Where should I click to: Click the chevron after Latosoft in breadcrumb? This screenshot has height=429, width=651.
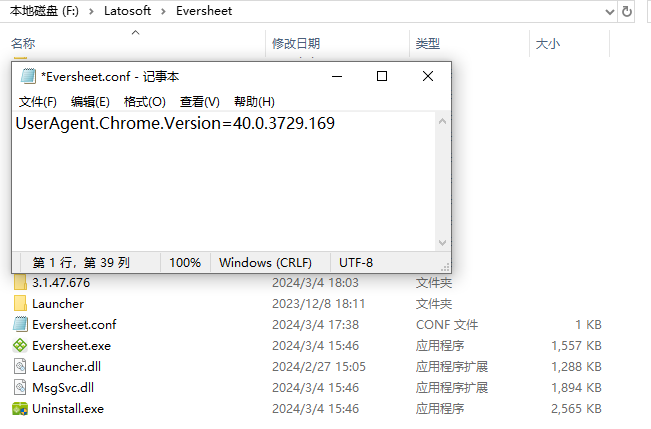tap(164, 11)
